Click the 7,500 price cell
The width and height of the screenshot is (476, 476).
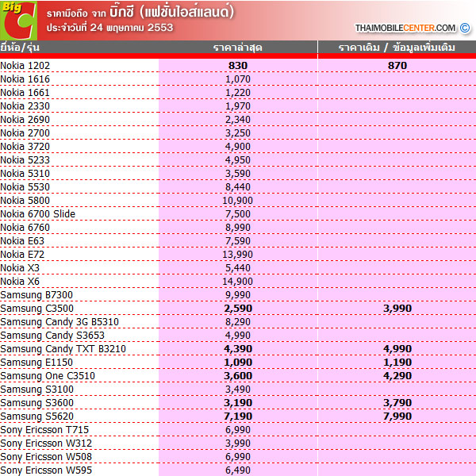coord(238,214)
